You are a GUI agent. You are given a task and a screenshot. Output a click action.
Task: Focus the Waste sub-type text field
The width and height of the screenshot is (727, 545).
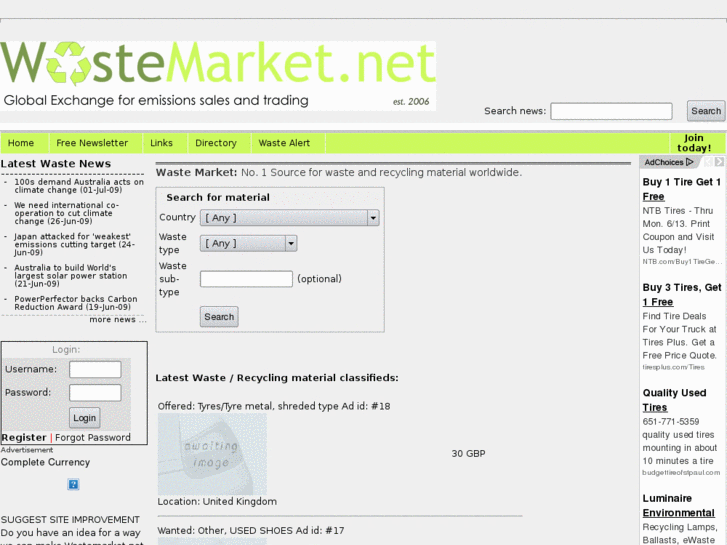tap(246, 279)
